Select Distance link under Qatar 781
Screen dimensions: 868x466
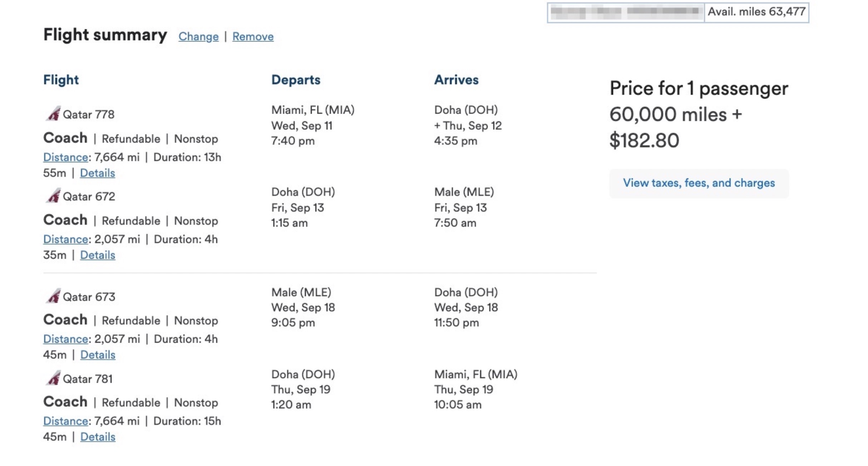pos(66,421)
